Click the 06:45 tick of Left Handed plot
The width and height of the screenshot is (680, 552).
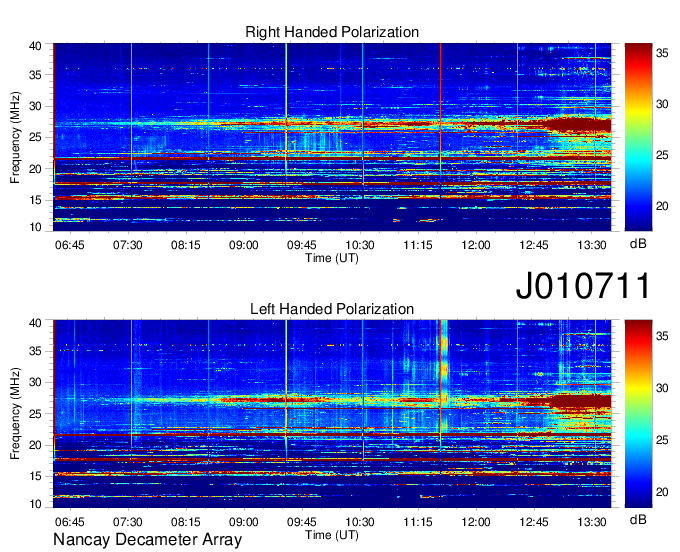(70, 522)
